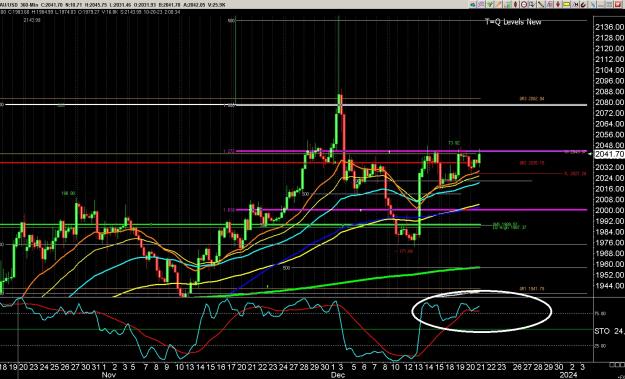
Task: Click the STO 24 indicator label
Action: coord(609,331)
